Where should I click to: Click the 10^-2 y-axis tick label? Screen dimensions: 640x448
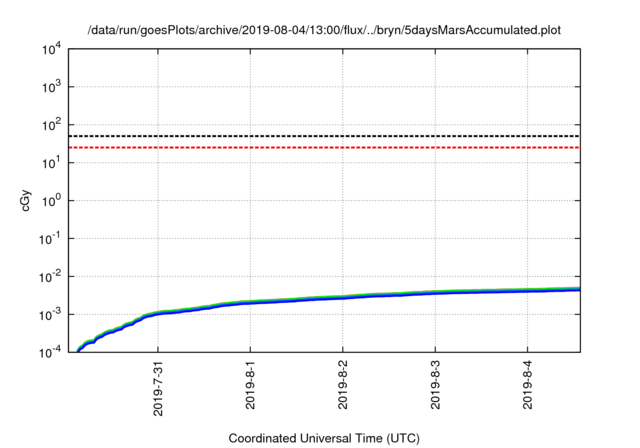click(x=50, y=277)
